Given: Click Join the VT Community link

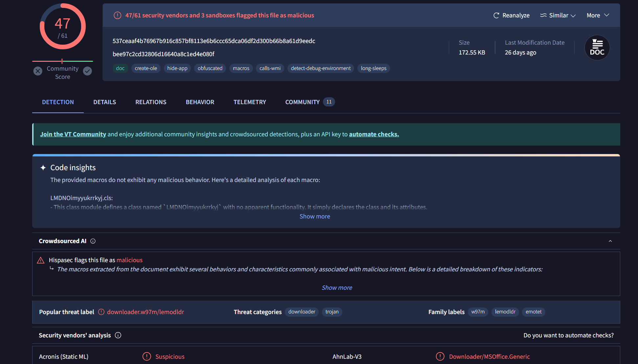Looking at the screenshot, I should click(73, 134).
